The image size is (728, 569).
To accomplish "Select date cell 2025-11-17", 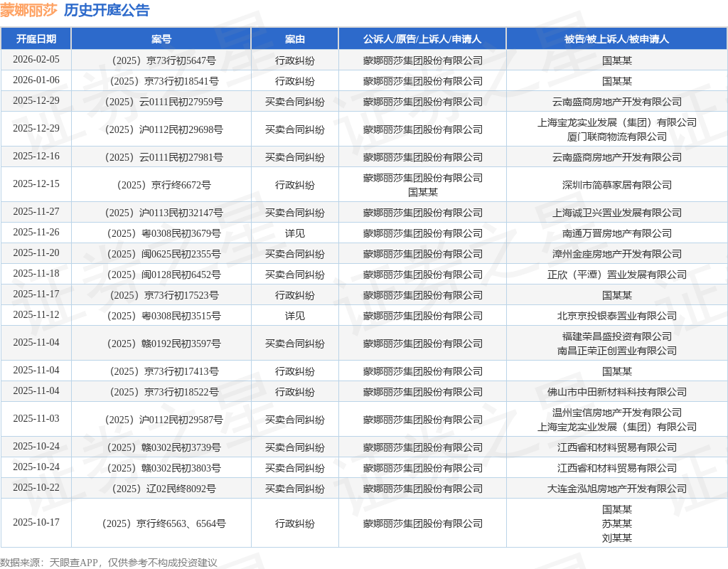I will pos(36,294).
